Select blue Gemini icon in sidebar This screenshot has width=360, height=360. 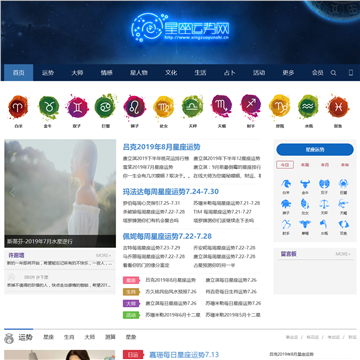click(324, 184)
